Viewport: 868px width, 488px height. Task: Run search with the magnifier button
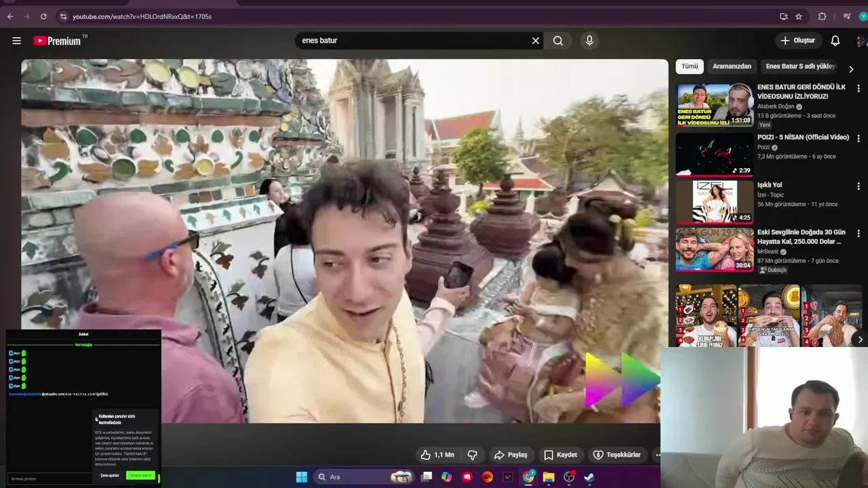click(558, 41)
